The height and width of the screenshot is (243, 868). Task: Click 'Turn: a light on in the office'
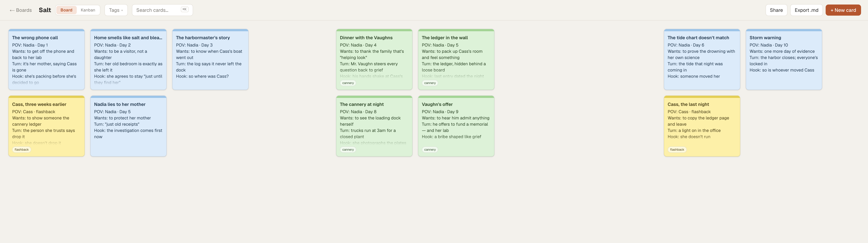click(x=694, y=131)
